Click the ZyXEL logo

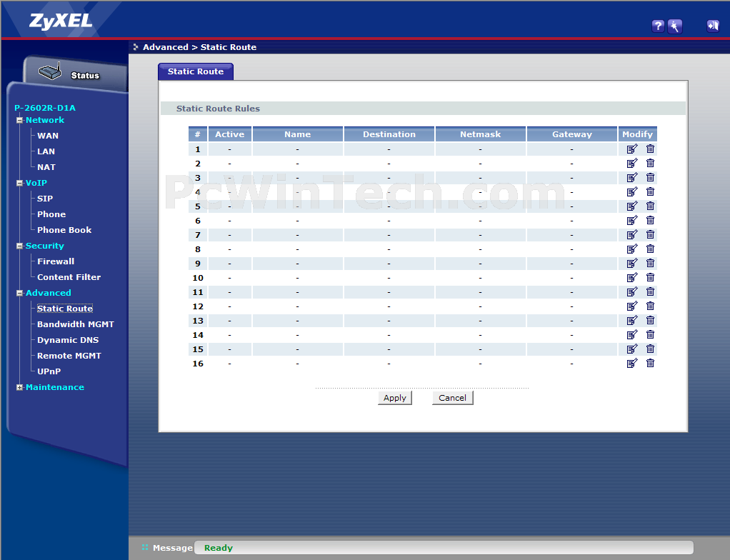[x=61, y=21]
